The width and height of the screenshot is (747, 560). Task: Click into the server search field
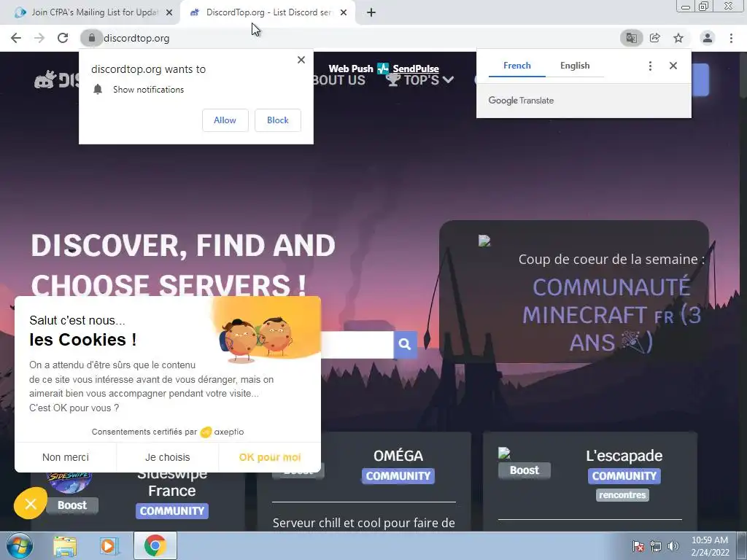pos(357,344)
